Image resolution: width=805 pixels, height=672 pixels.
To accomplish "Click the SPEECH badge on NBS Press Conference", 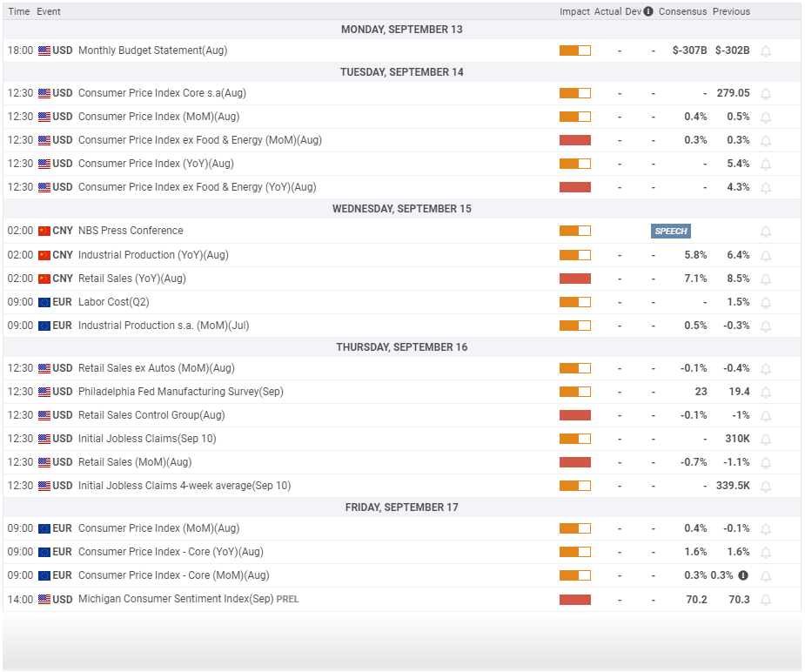I will [x=670, y=231].
